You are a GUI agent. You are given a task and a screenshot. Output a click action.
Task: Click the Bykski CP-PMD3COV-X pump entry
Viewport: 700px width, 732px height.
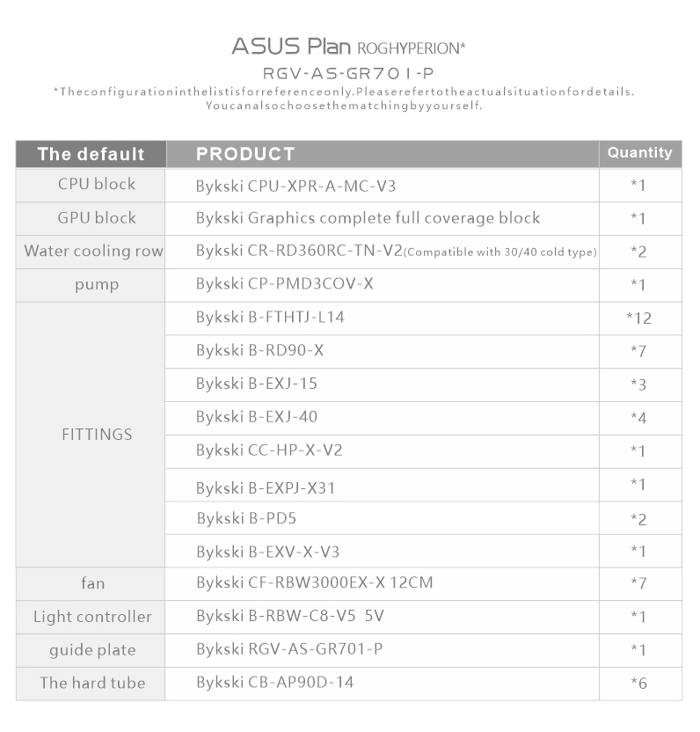point(285,284)
